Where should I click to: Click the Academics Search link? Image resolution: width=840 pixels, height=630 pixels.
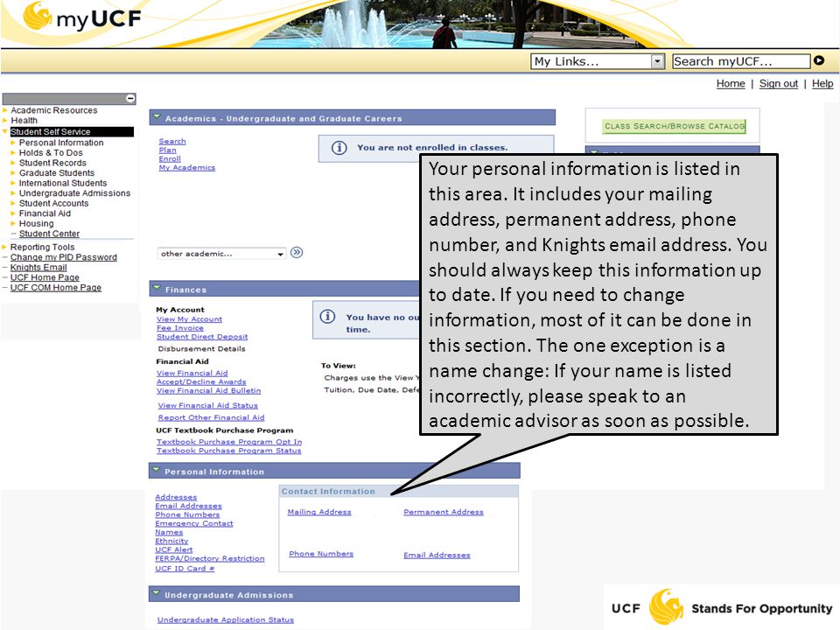[172, 142]
